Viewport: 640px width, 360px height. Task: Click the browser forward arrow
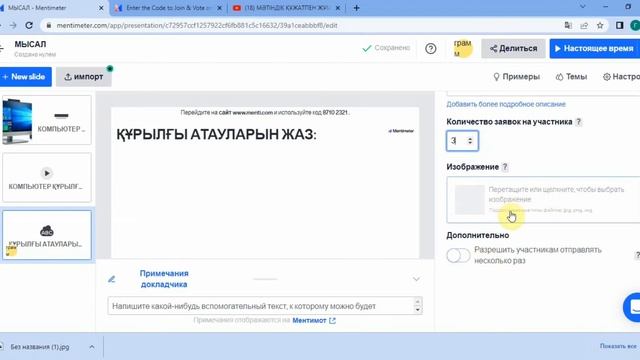[x=13, y=25]
